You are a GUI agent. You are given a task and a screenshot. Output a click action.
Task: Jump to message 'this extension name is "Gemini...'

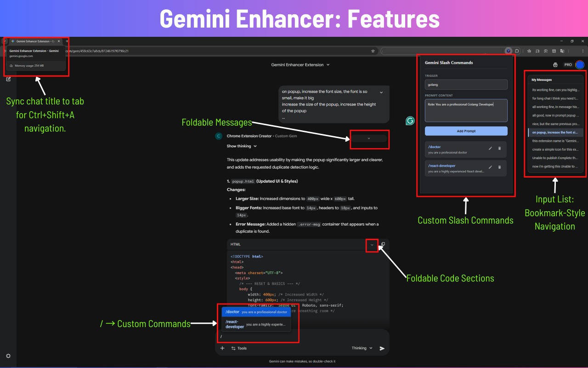(x=555, y=141)
